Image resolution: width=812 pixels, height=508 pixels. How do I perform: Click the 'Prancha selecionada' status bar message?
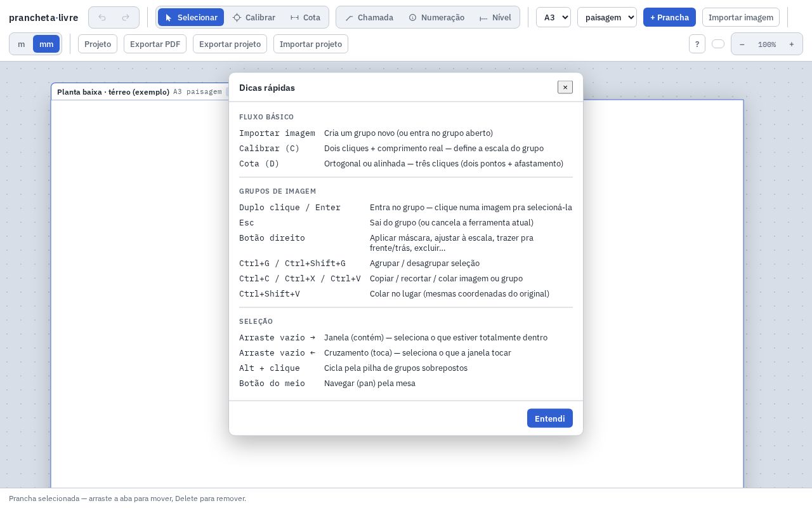click(x=128, y=498)
